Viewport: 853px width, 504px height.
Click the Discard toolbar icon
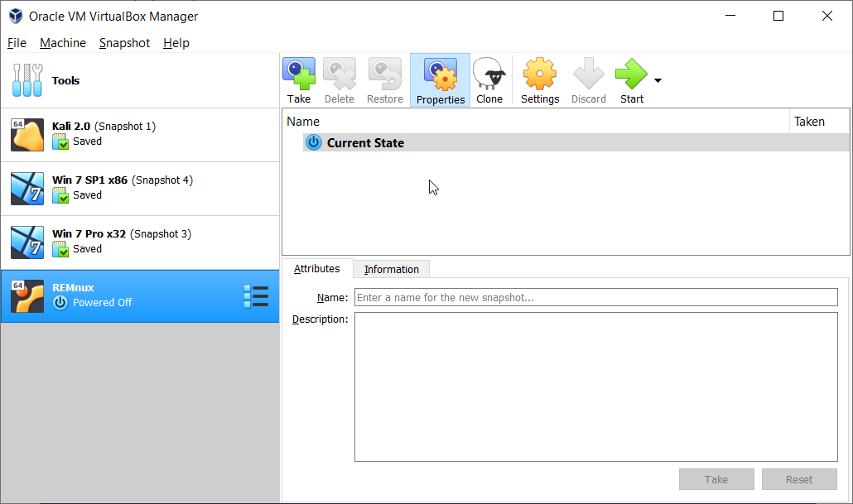click(x=588, y=79)
